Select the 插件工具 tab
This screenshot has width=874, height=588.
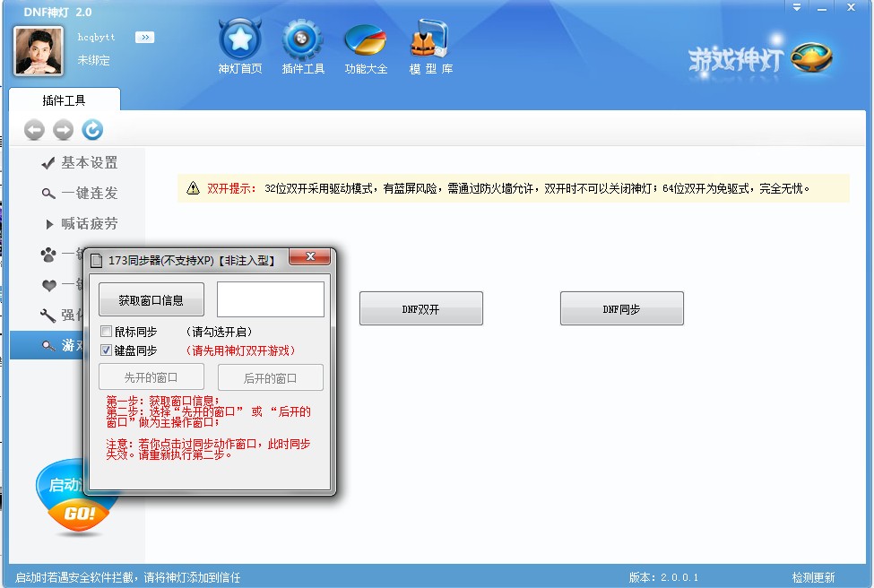(65, 99)
